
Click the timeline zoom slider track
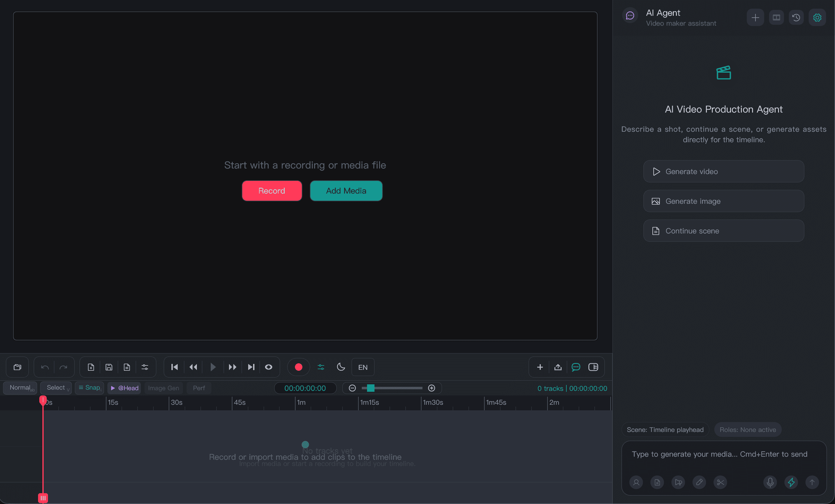(392, 388)
